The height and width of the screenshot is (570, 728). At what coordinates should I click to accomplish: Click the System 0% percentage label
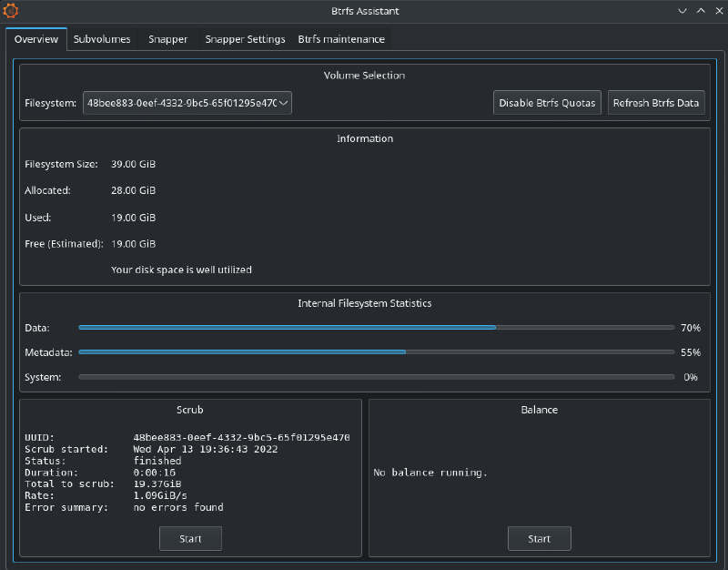[x=691, y=377]
